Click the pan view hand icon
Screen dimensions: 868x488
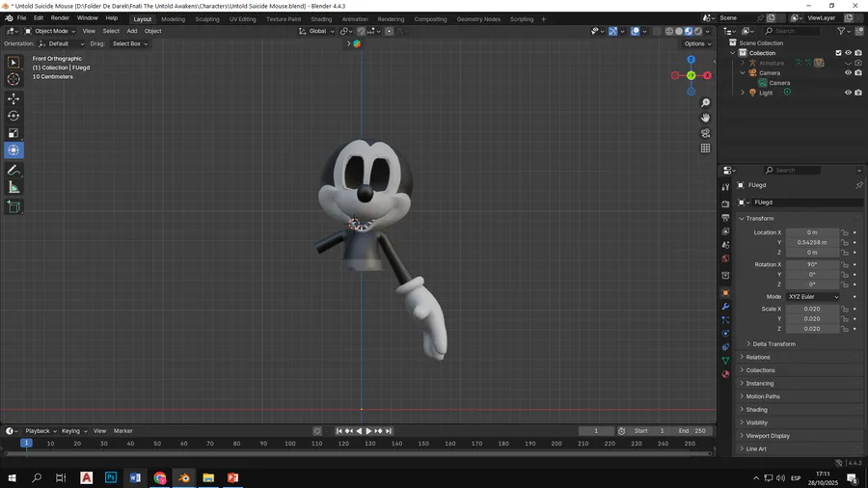(705, 118)
